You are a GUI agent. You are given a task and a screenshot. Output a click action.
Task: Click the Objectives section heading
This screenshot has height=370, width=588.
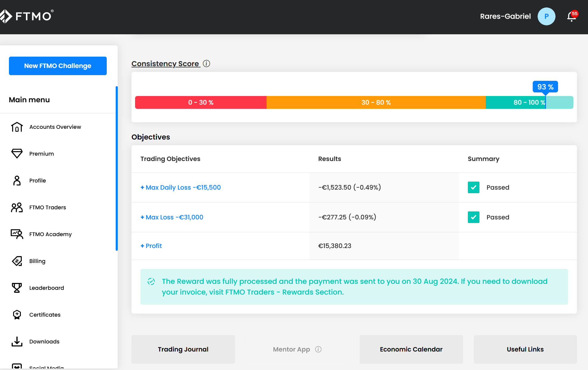pos(151,137)
